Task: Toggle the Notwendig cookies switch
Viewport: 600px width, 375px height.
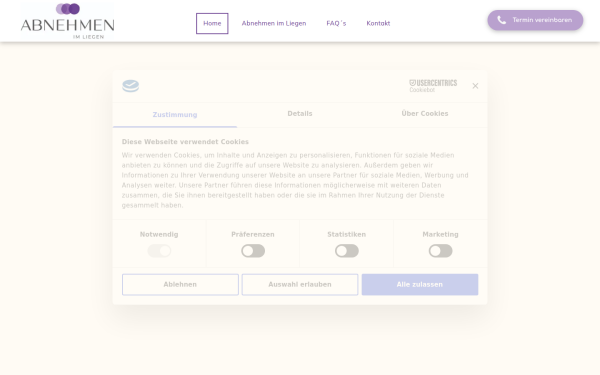Action: tap(159, 251)
